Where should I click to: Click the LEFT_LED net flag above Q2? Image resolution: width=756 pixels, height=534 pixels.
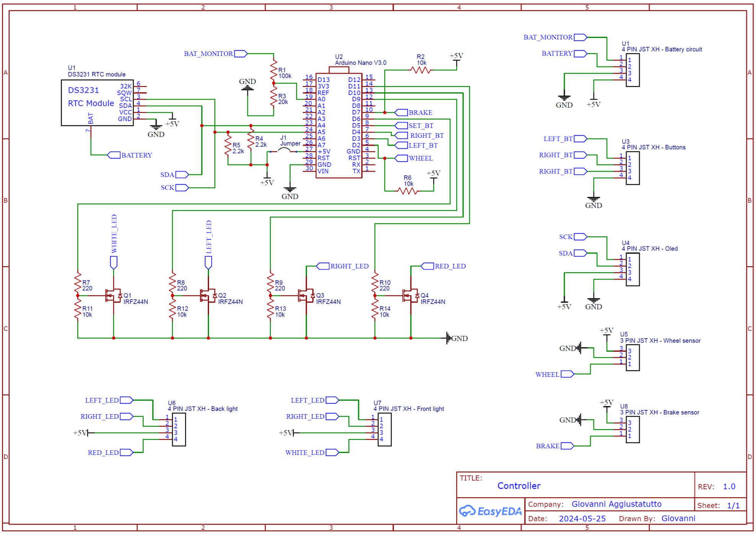208,244
